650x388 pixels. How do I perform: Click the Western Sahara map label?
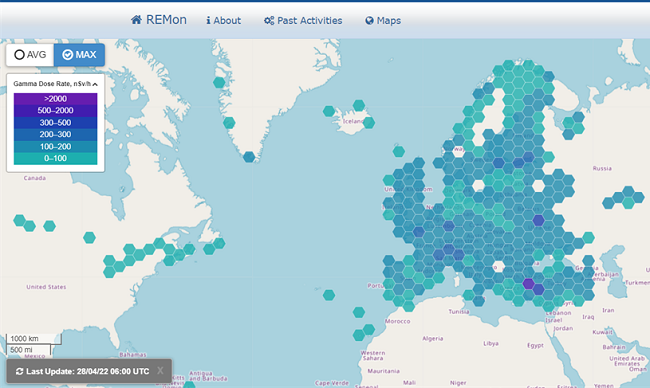coord(373,355)
